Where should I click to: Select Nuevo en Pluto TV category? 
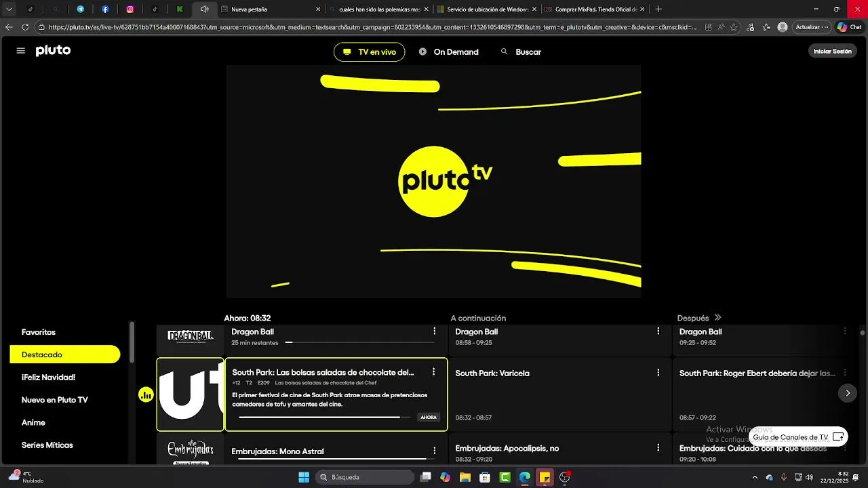pyautogui.click(x=55, y=400)
